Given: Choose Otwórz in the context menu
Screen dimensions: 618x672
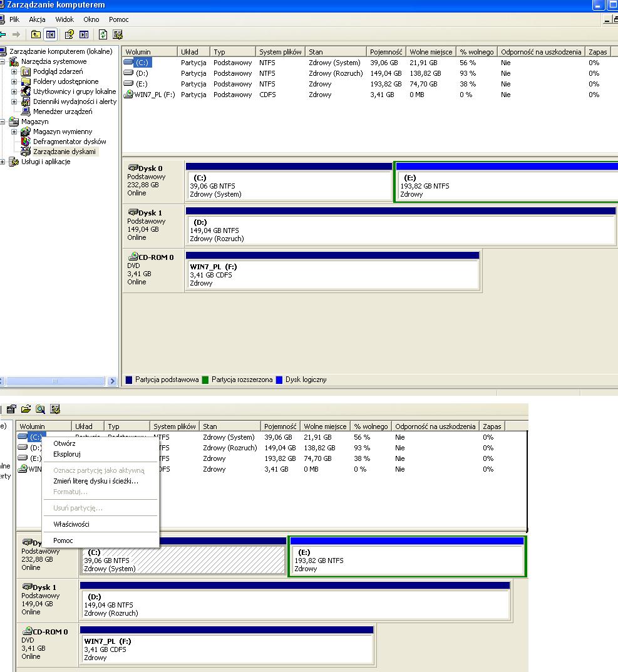Looking at the screenshot, I should point(100,443).
